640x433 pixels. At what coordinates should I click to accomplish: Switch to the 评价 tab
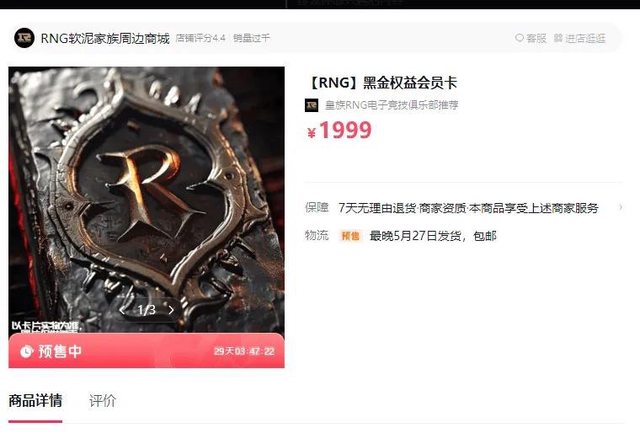pos(102,401)
